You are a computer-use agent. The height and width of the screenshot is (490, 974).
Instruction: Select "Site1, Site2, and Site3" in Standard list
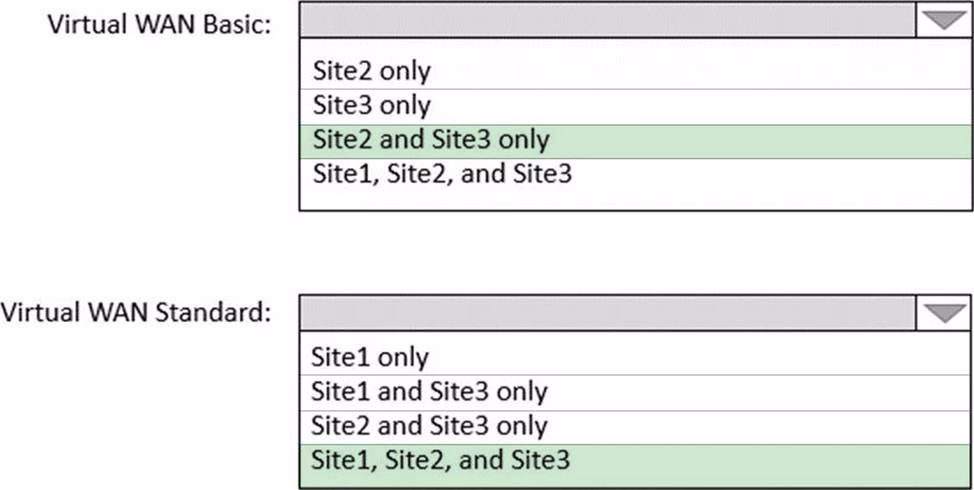point(441,461)
